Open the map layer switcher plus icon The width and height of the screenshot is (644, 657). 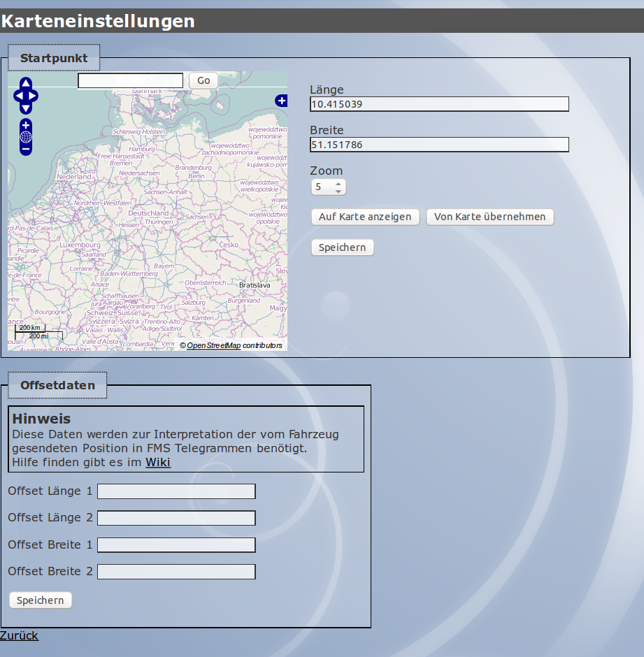click(281, 101)
